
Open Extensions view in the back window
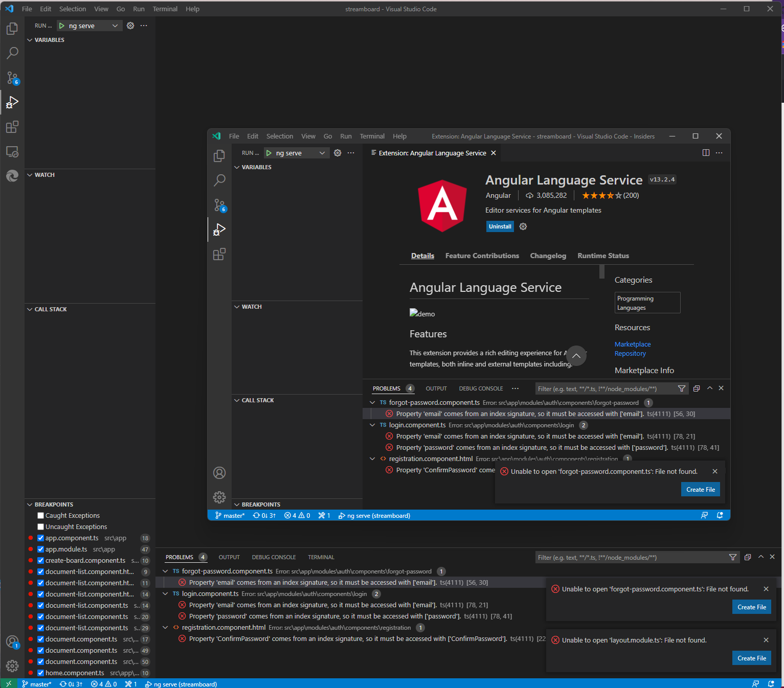[12, 127]
